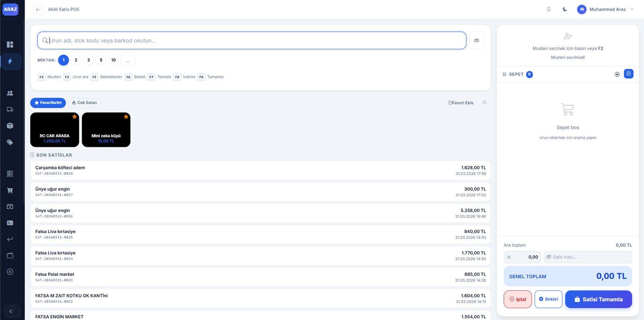This screenshot has height=320, width=644.
Task: Click the Iptal cancel button
Action: tap(518, 299)
